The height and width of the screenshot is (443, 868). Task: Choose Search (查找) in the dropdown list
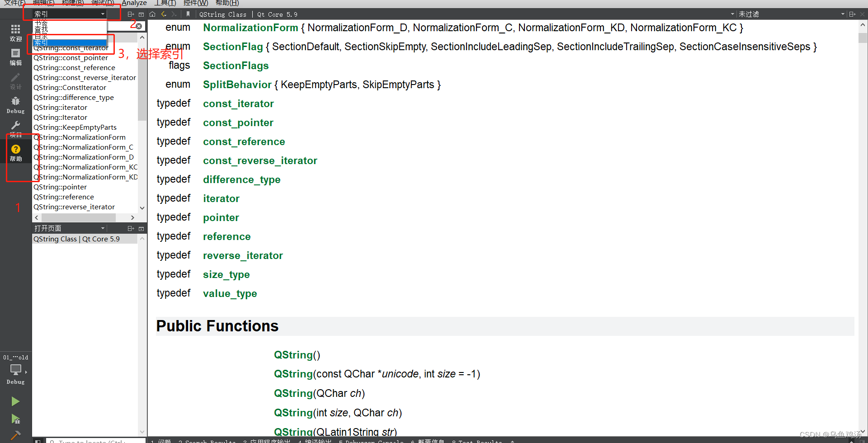[70, 29]
